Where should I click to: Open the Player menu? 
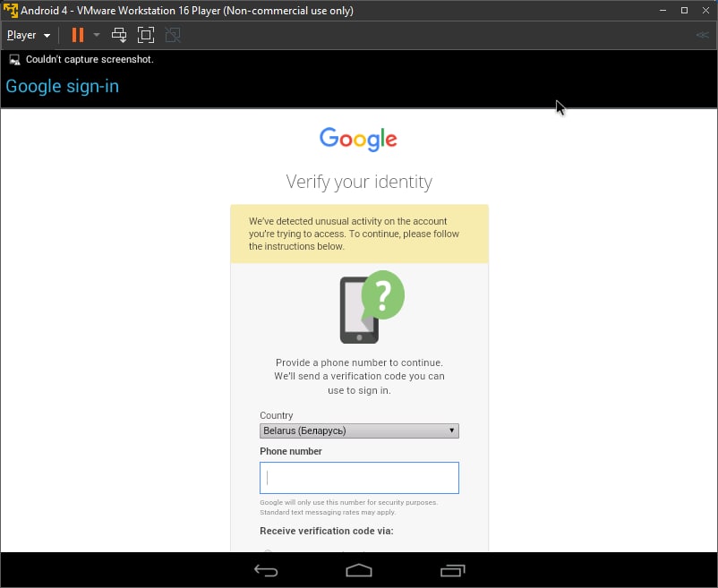(29, 35)
